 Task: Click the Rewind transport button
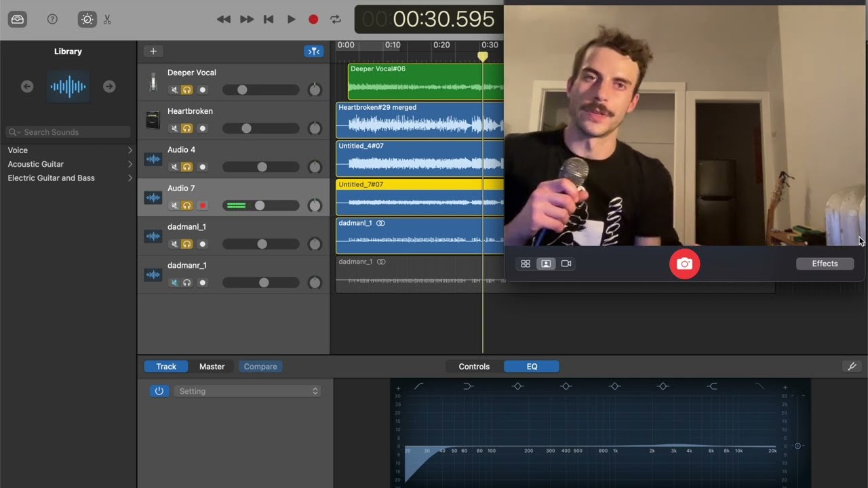tap(224, 20)
